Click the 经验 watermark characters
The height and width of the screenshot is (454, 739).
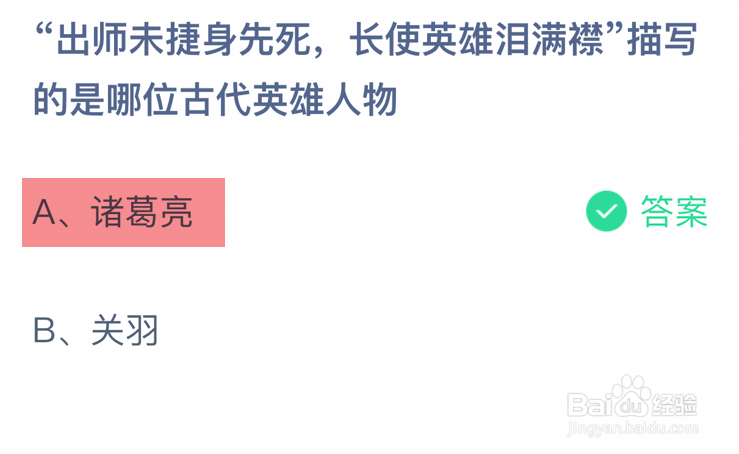(x=675, y=404)
